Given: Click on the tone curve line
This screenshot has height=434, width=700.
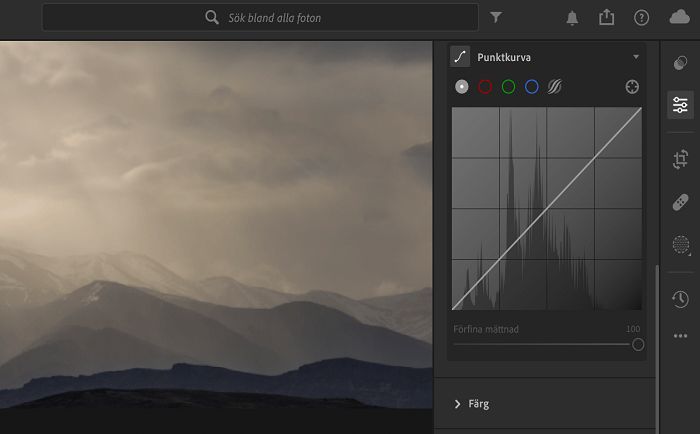Looking at the screenshot, I should 547,209.
